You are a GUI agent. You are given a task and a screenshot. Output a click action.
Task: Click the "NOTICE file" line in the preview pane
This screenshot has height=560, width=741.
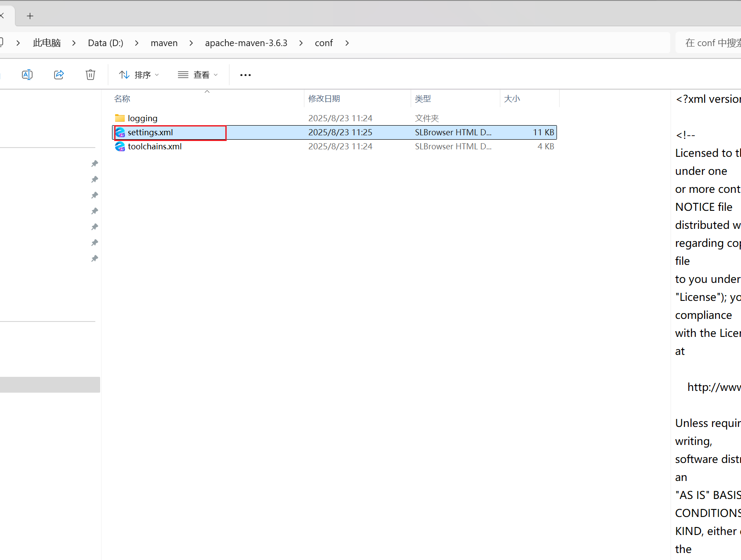tap(704, 207)
